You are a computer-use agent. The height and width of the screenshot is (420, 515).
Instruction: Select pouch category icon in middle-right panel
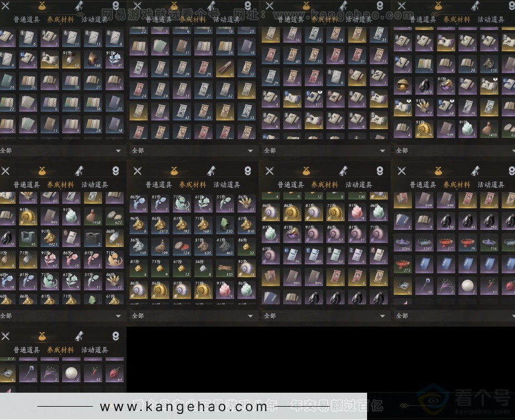[x=438, y=170]
